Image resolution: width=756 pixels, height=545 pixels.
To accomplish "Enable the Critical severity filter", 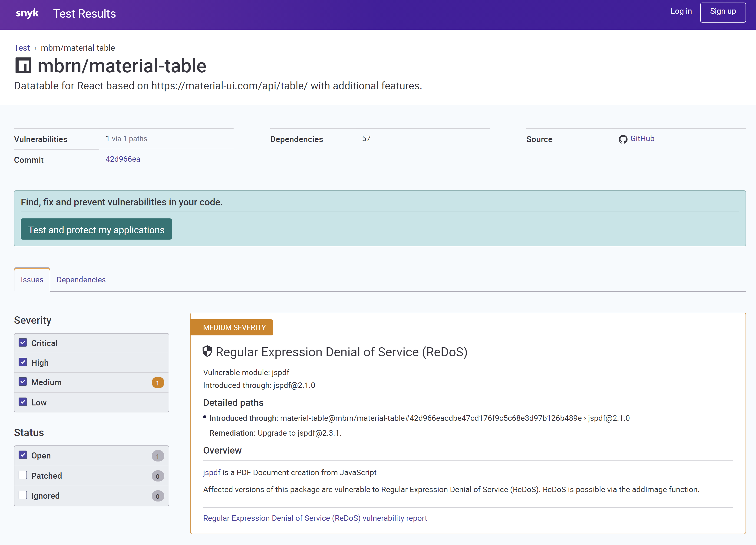I will point(23,343).
